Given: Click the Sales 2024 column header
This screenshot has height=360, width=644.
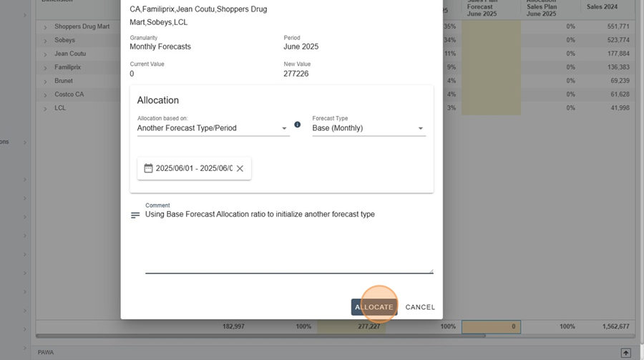Looking at the screenshot, I should 602,6.
